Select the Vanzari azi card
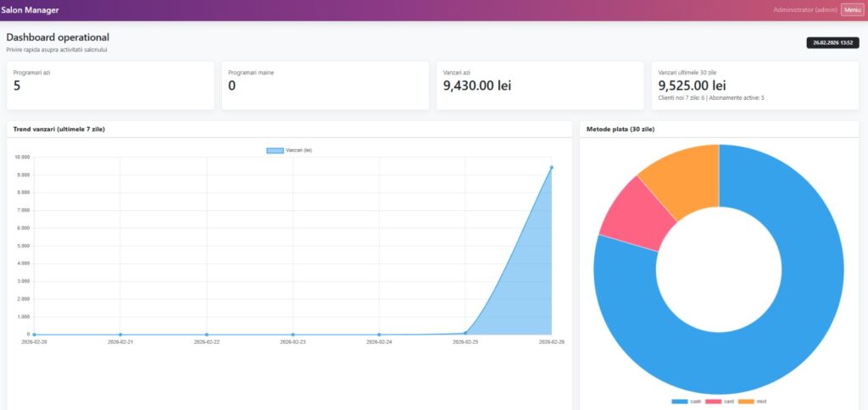Viewport: 868px width, 410px height. [x=540, y=85]
